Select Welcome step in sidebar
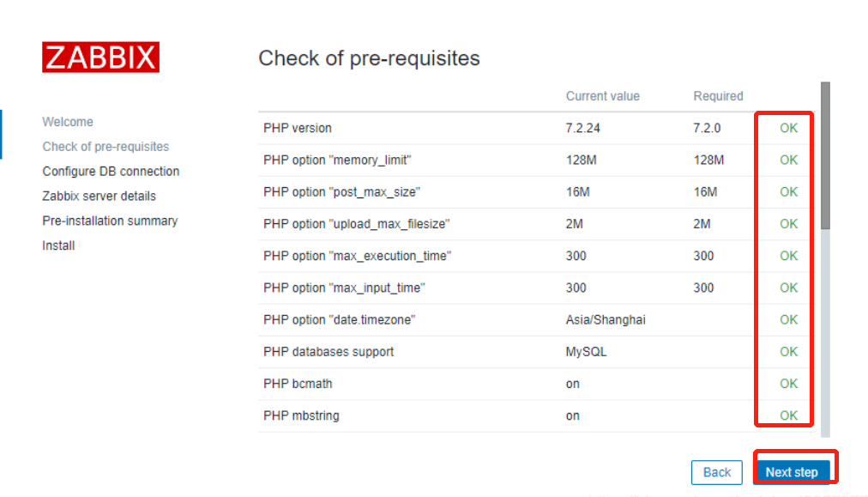Screen dimensions: 868x497 68,122
